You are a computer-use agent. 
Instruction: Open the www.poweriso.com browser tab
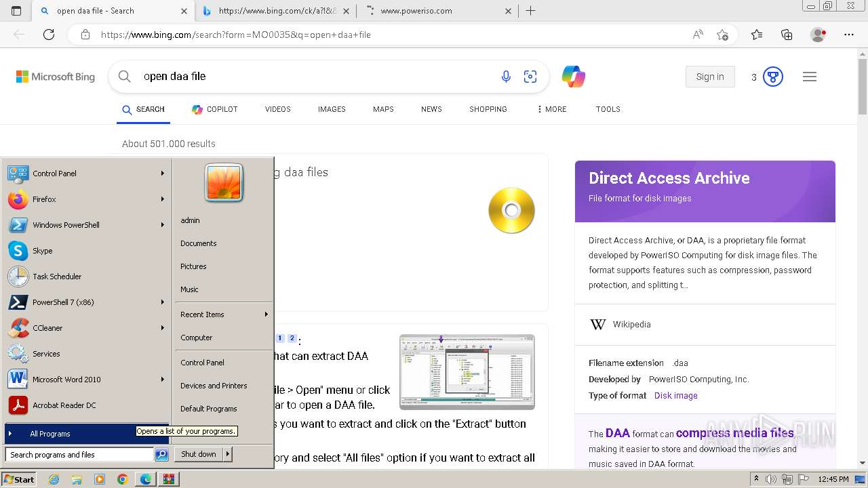point(437,11)
